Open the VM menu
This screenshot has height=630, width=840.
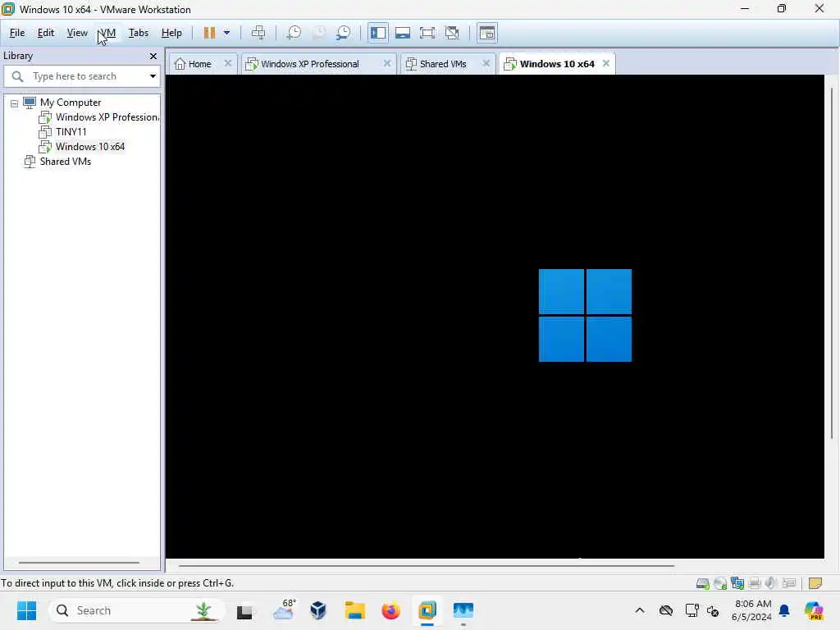(x=107, y=33)
